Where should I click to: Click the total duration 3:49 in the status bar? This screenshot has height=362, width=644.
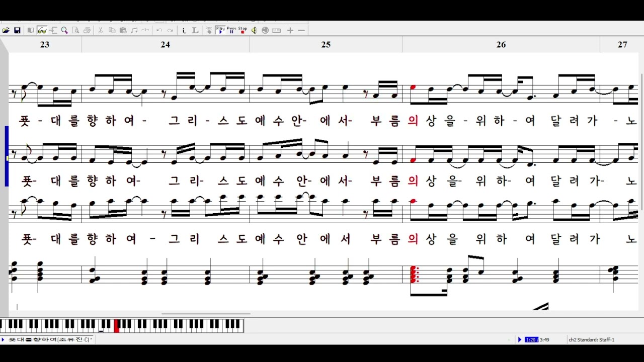544,340
